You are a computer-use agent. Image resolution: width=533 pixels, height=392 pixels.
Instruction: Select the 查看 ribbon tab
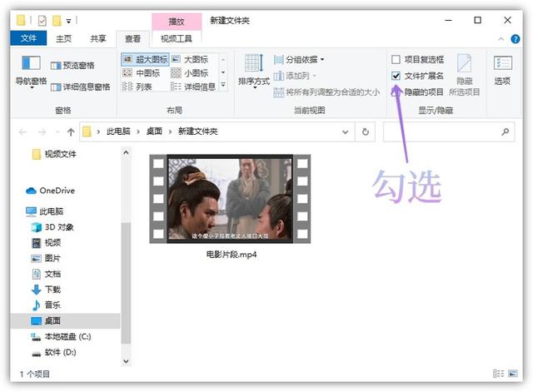click(x=132, y=39)
